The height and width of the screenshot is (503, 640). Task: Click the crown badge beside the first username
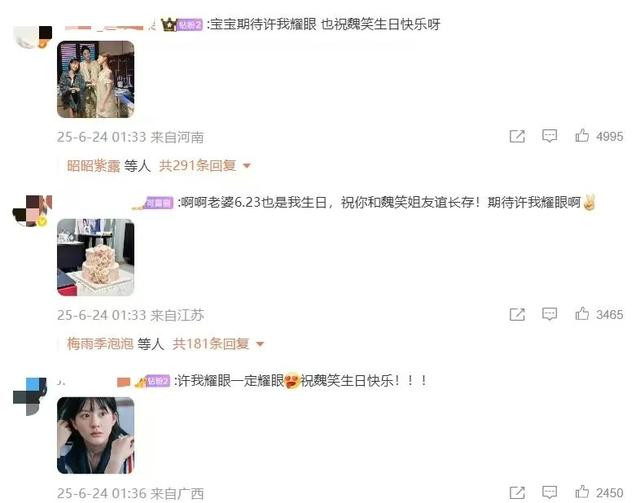click(x=169, y=24)
